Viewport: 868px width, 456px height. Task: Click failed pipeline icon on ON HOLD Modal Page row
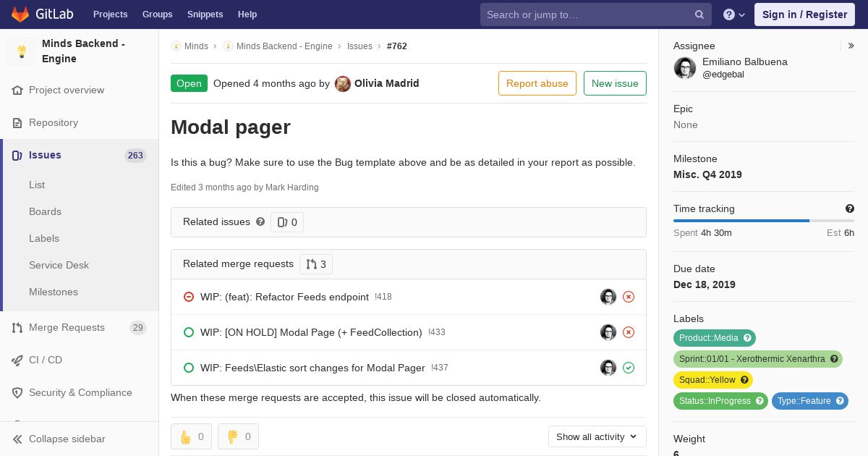(629, 332)
